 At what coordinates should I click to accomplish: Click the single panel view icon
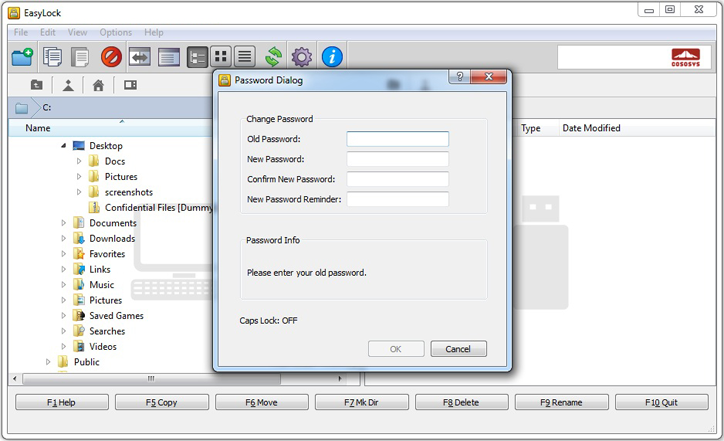tap(169, 57)
